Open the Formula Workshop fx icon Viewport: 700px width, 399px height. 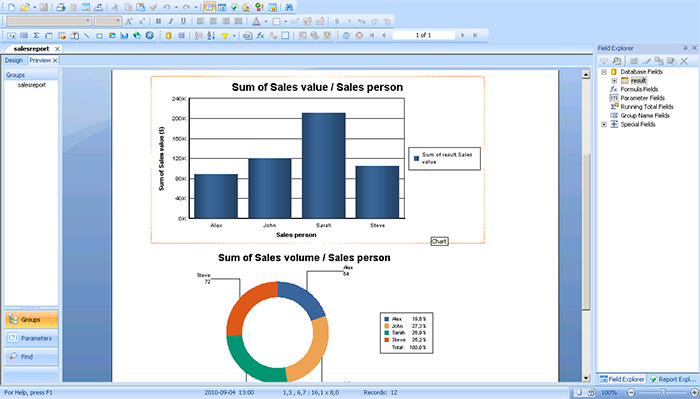coord(260,35)
